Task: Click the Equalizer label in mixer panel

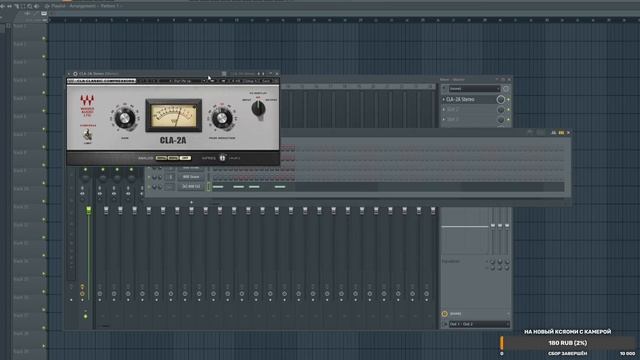Action: click(x=451, y=261)
